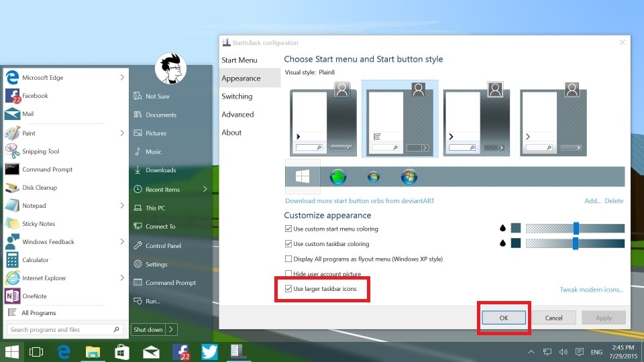
Task: Enable Display All programs as flyout menu
Action: coord(288,259)
